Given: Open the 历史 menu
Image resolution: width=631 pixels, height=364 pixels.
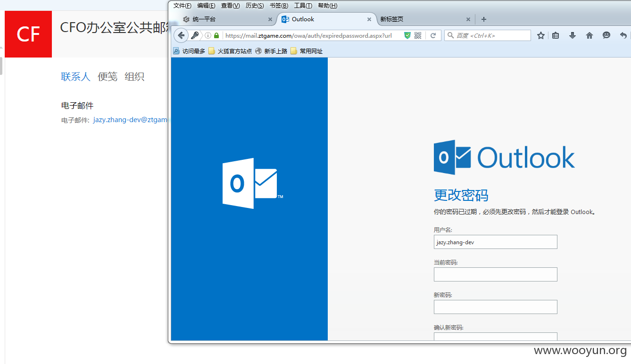Looking at the screenshot, I should (x=255, y=6).
